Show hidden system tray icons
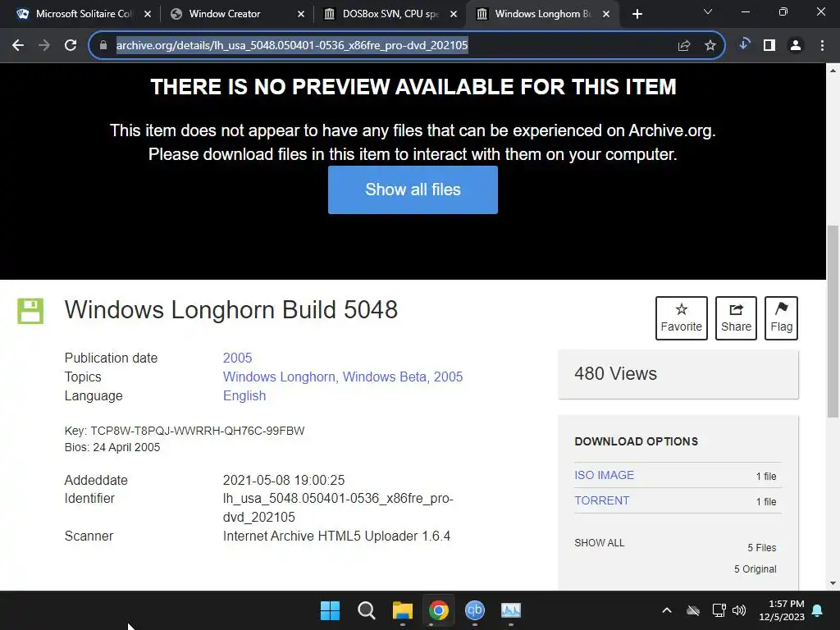The image size is (840, 630). pos(667,610)
